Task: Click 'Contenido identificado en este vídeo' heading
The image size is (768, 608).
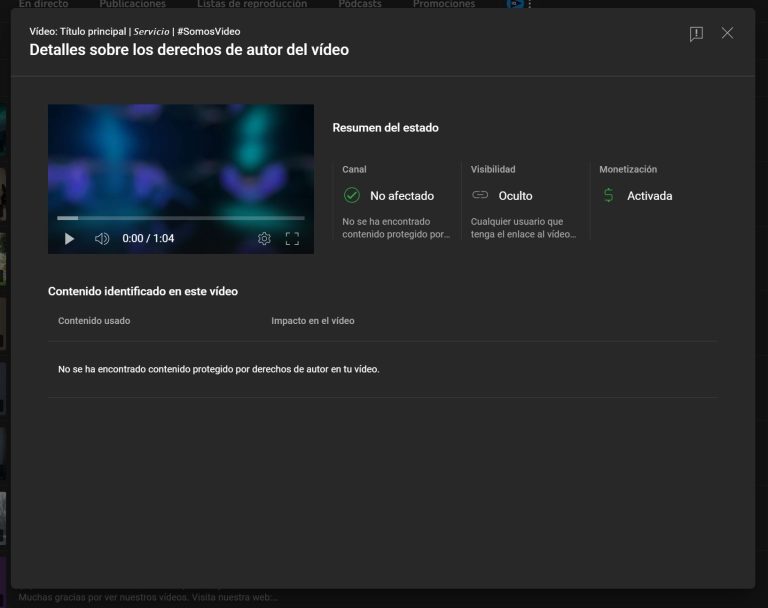Action: (143, 292)
